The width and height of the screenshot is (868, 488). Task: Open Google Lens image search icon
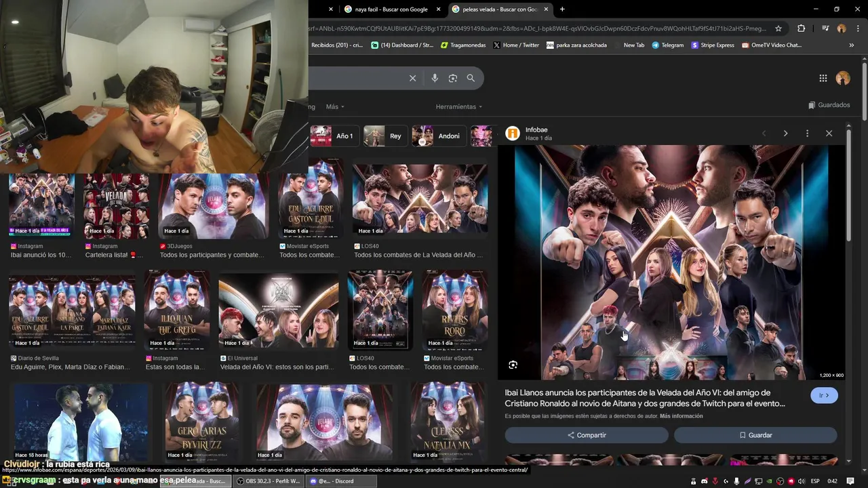[x=453, y=78]
